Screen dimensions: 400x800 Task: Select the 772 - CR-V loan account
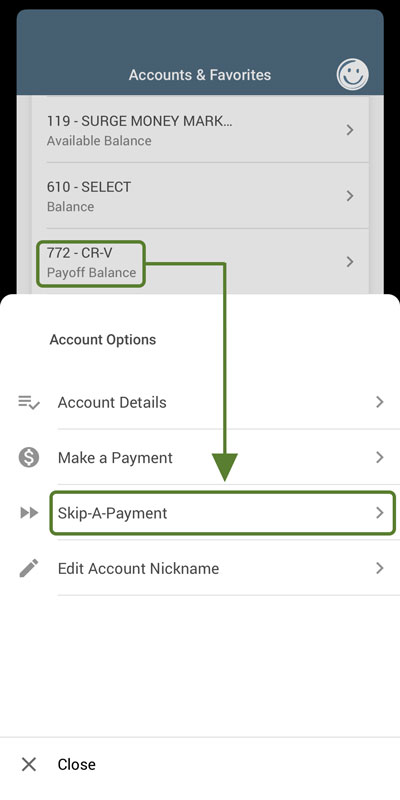point(200,262)
